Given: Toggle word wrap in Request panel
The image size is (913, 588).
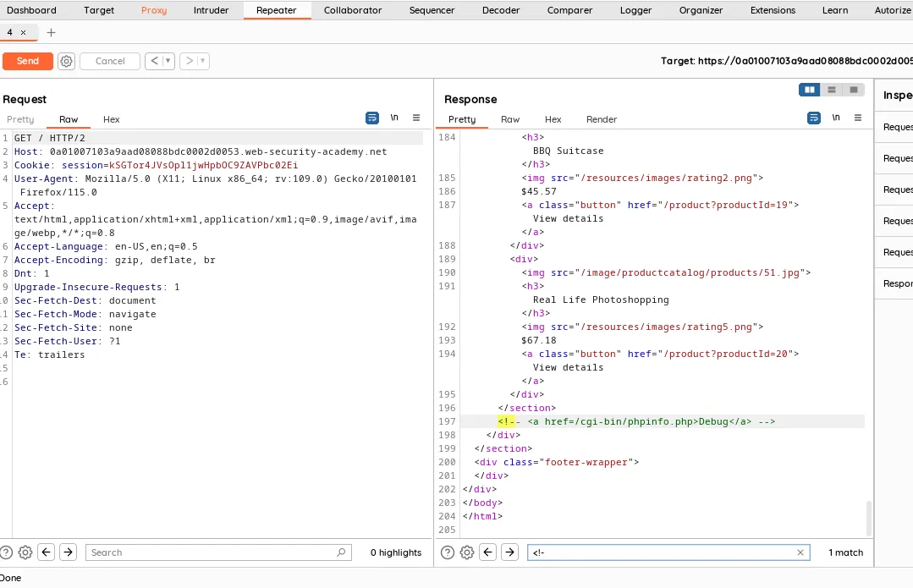Looking at the screenshot, I should tap(372, 118).
